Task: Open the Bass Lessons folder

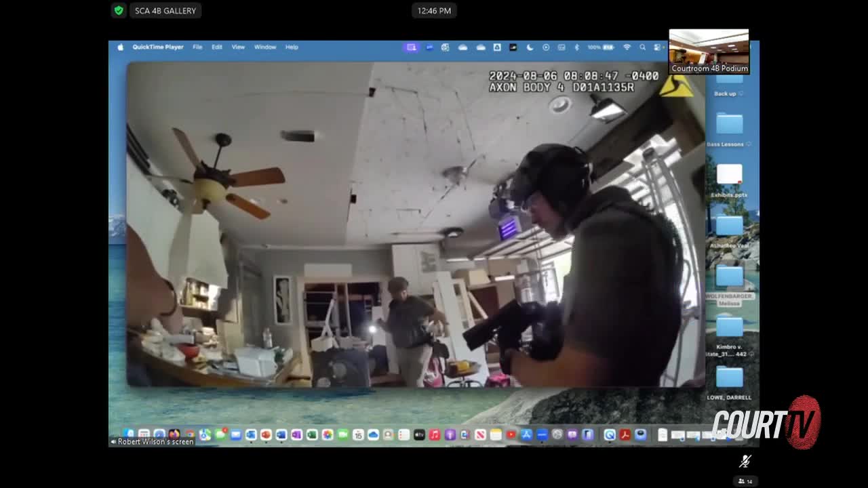Action: [730, 124]
